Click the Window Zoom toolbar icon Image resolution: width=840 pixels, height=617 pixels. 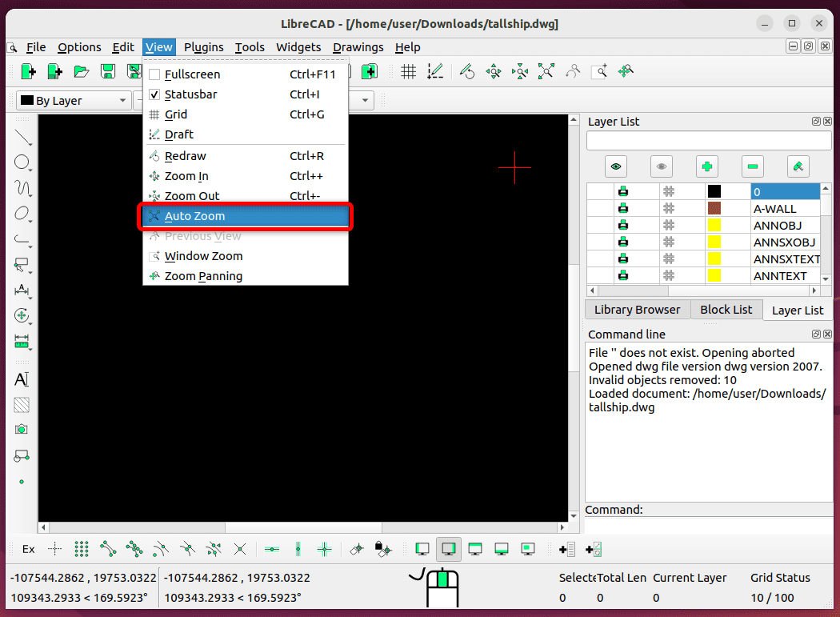pyautogui.click(x=599, y=71)
